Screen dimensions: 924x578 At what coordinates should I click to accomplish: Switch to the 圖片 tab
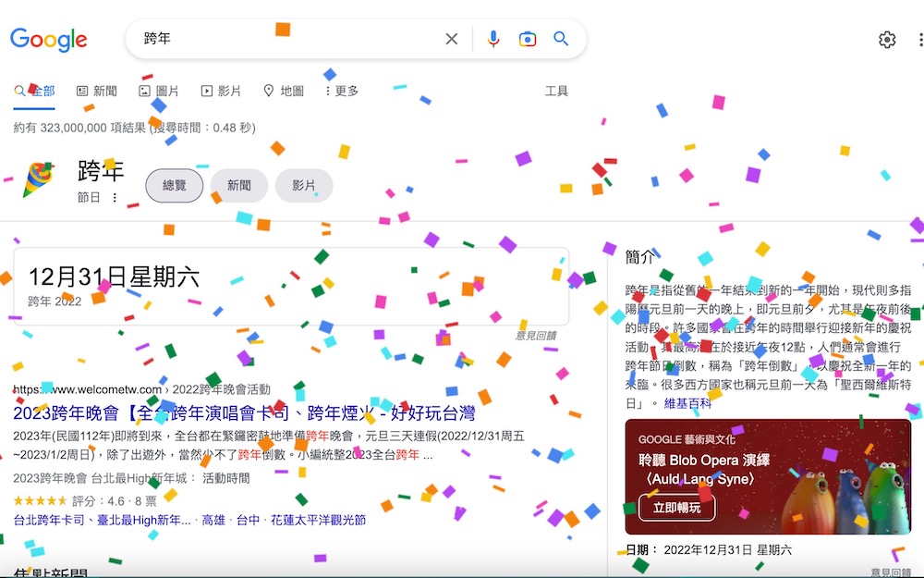(159, 91)
